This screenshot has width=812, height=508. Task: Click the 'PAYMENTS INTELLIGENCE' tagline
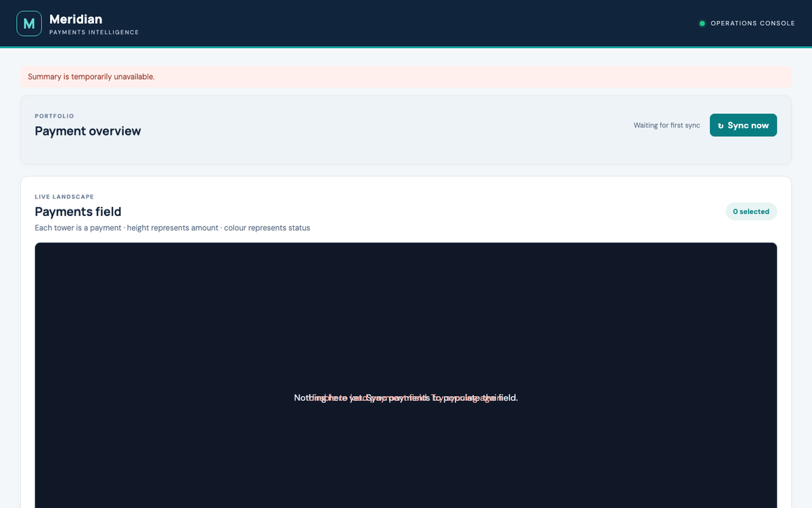pos(94,33)
